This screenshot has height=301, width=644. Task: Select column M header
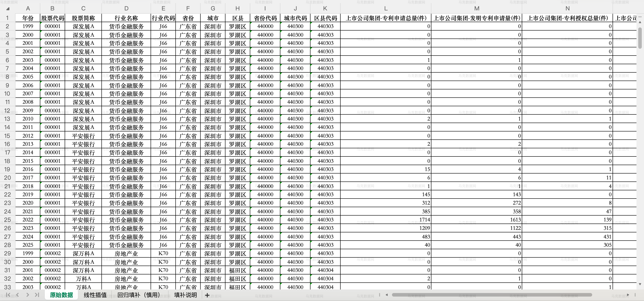tap(477, 8)
